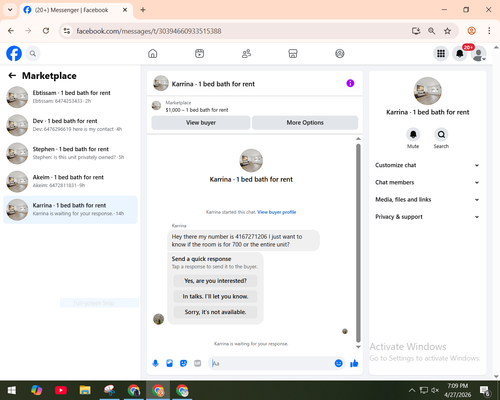Image resolution: width=500 pixels, height=400 pixels.
Task: Open the Groups icon
Action: click(340, 53)
